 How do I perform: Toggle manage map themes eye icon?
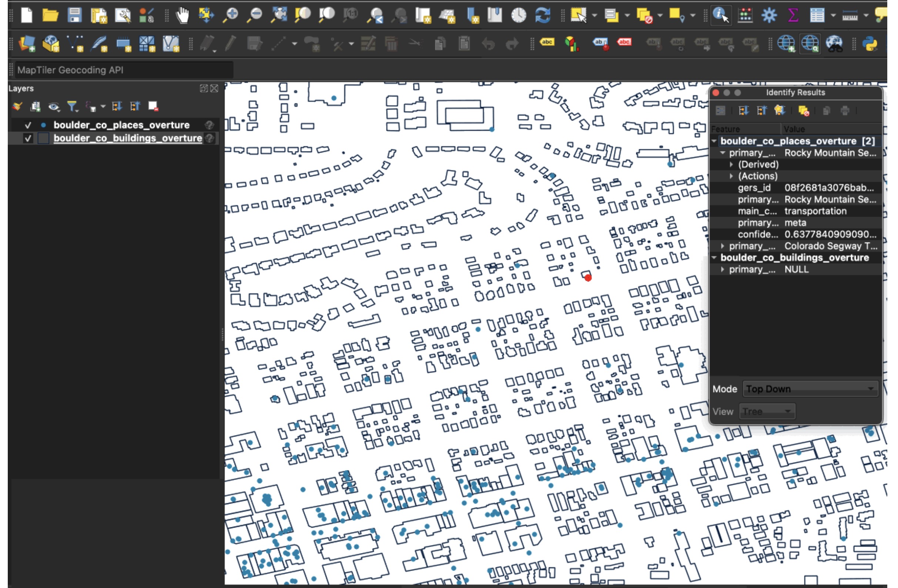click(54, 107)
